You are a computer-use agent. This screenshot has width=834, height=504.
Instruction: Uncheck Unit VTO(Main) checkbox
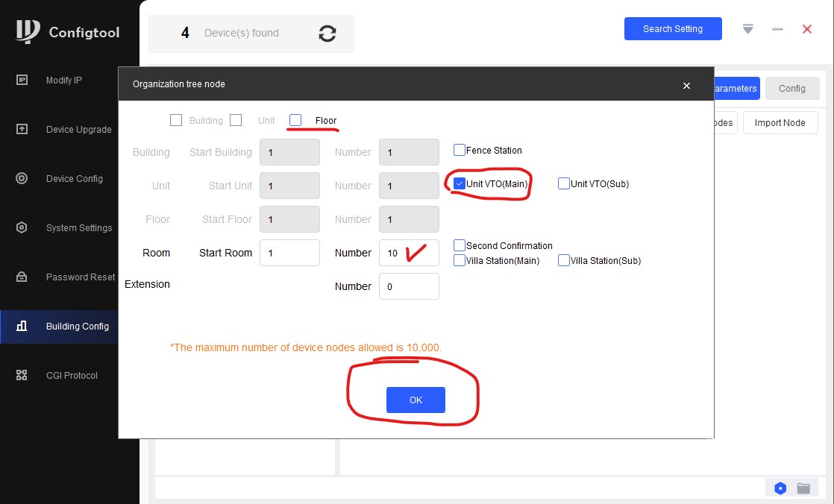(460, 183)
